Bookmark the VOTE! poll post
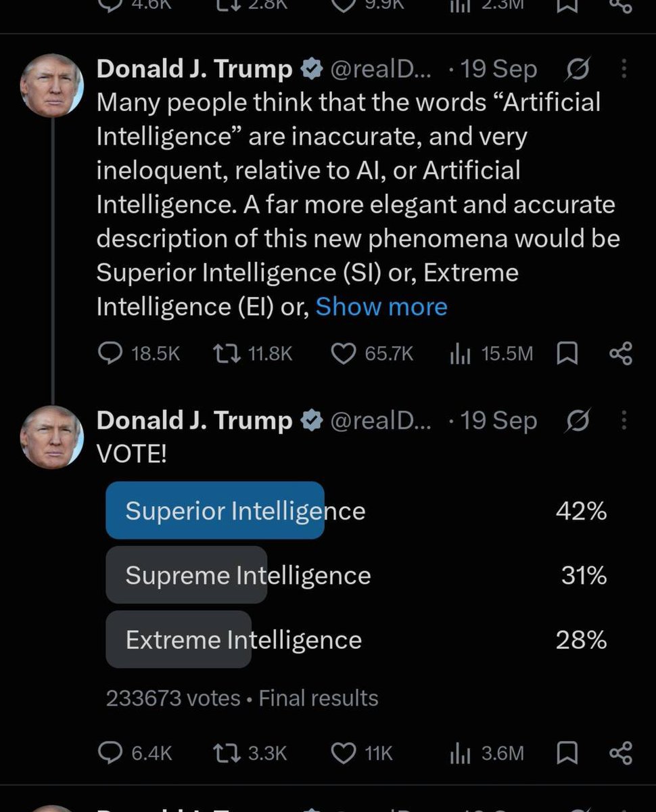The width and height of the screenshot is (656, 812). (567, 753)
